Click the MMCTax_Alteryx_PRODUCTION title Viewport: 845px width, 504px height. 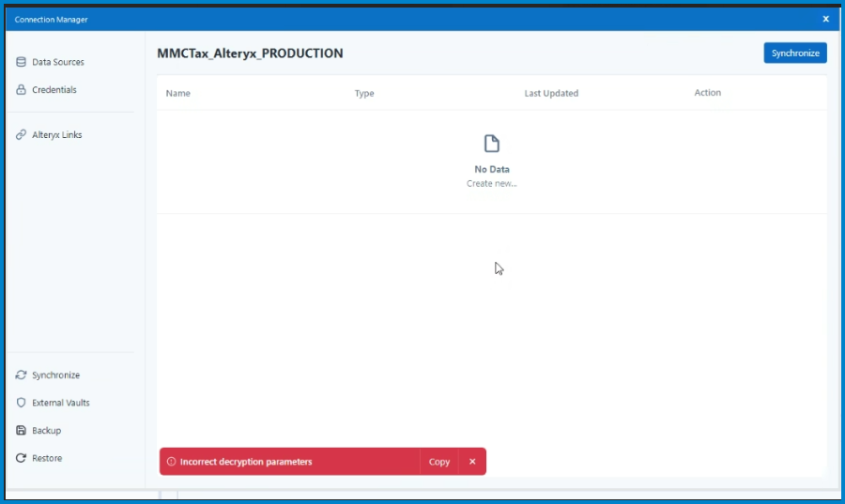(250, 53)
